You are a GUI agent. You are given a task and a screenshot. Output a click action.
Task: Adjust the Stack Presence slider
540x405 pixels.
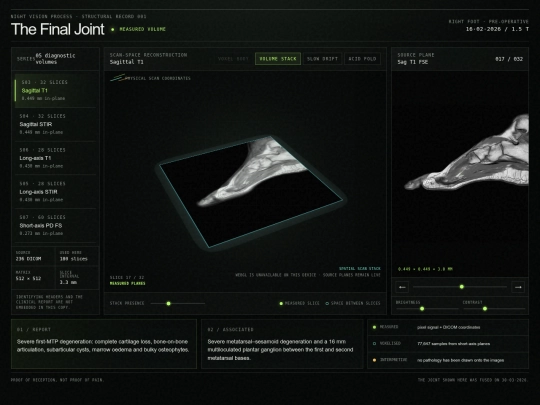(178, 303)
